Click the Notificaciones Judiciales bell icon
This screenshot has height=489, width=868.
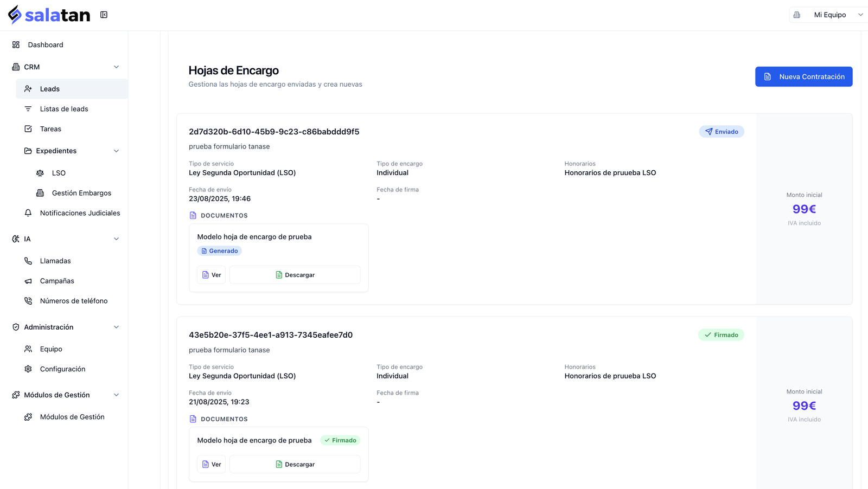pyautogui.click(x=28, y=213)
